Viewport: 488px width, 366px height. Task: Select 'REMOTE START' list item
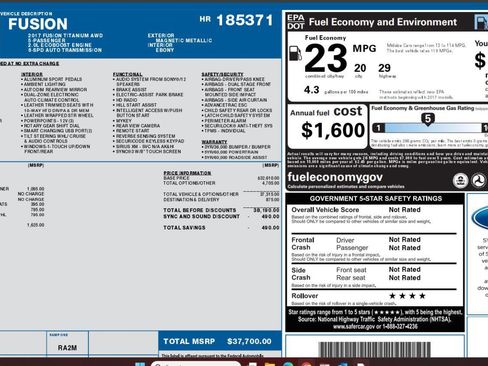[132, 131]
